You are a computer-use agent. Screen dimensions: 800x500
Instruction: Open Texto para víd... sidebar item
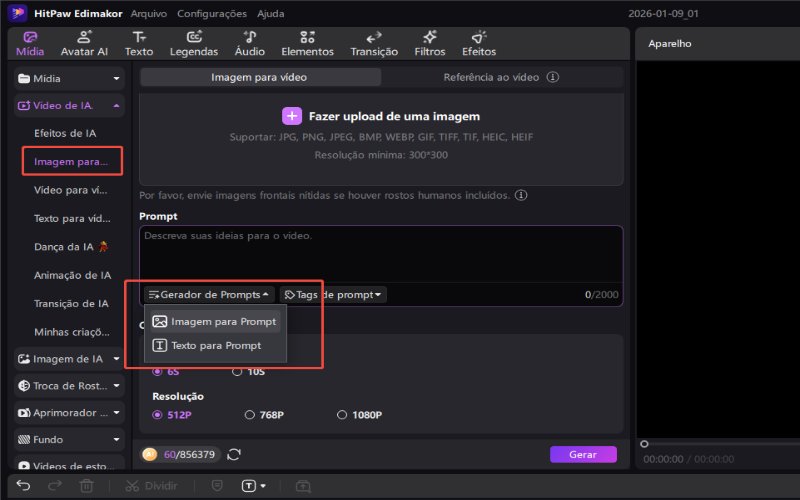point(72,218)
